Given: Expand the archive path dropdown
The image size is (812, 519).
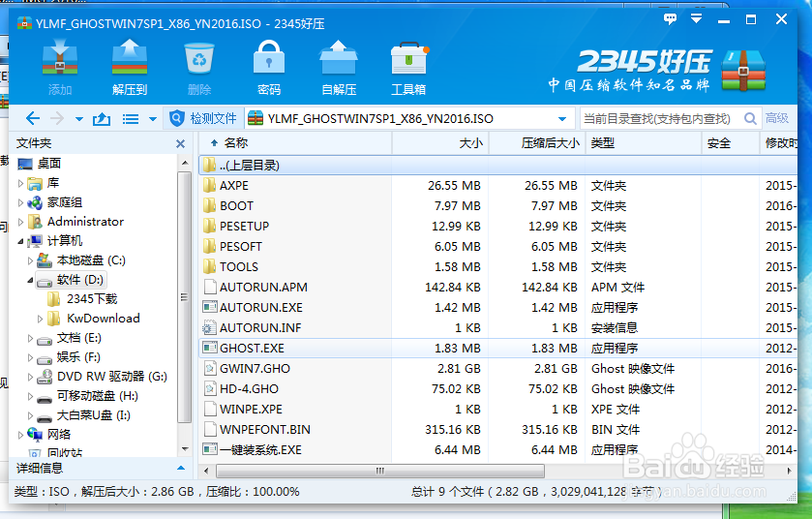Looking at the screenshot, I should point(562,119).
